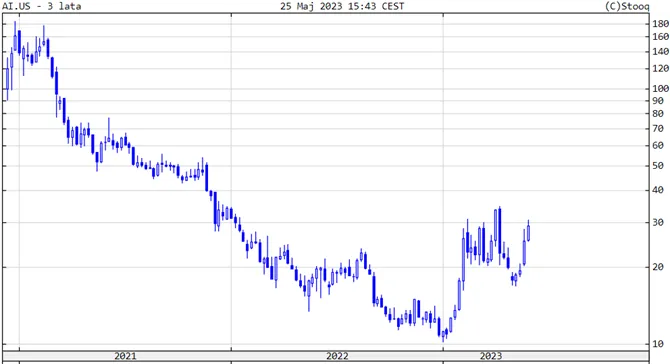Click the 2023 year label on time axis
This screenshot has height=364, width=670.
click(x=491, y=356)
